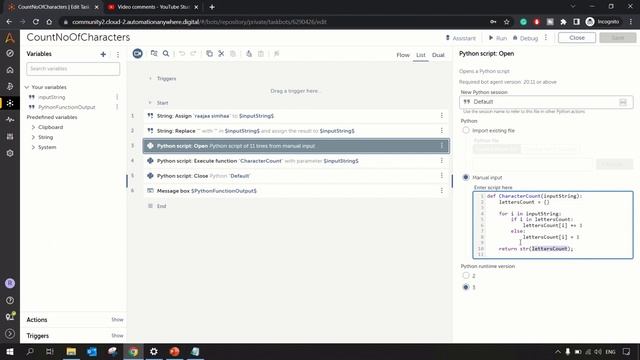
Task: Open Chrome from the Windows taskbar
Action: point(133,351)
